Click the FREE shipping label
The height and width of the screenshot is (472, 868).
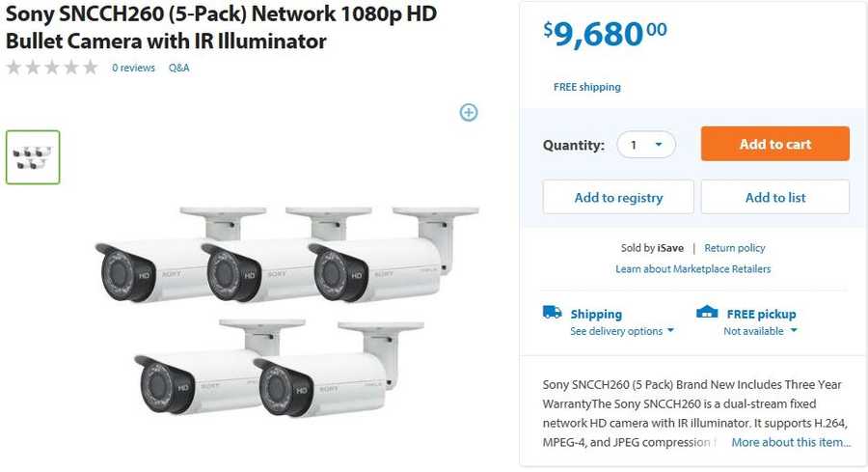(x=586, y=87)
